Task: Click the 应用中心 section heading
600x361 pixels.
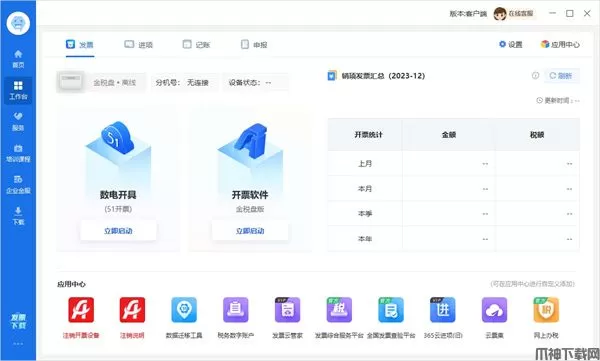Action: tap(71, 284)
